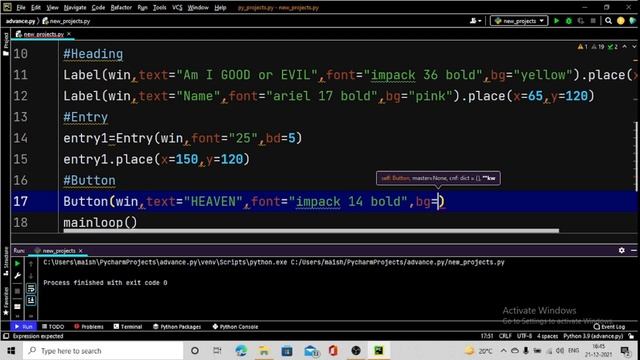Run with coverage from the top toolbar

(581, 21)
